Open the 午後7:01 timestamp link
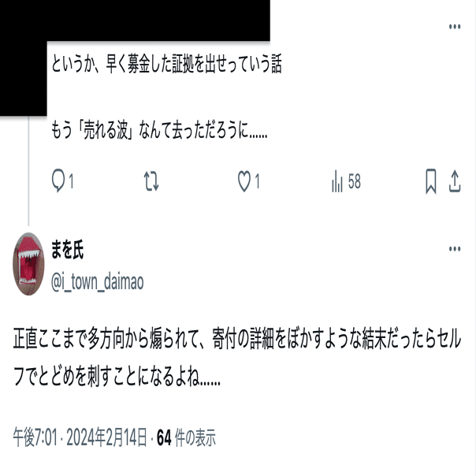This screenshot has width=476, height=476. 35,437
